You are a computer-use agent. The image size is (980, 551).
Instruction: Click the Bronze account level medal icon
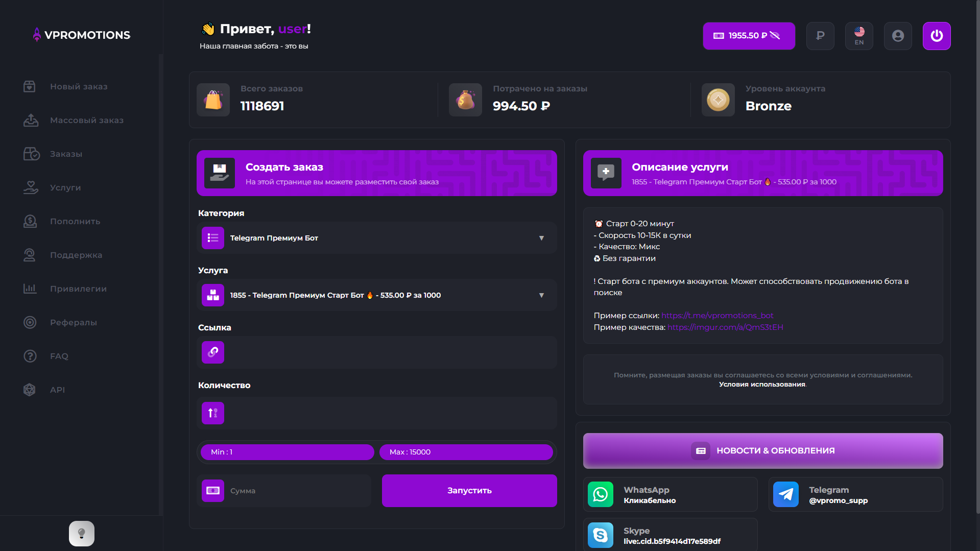coord(718,100)
